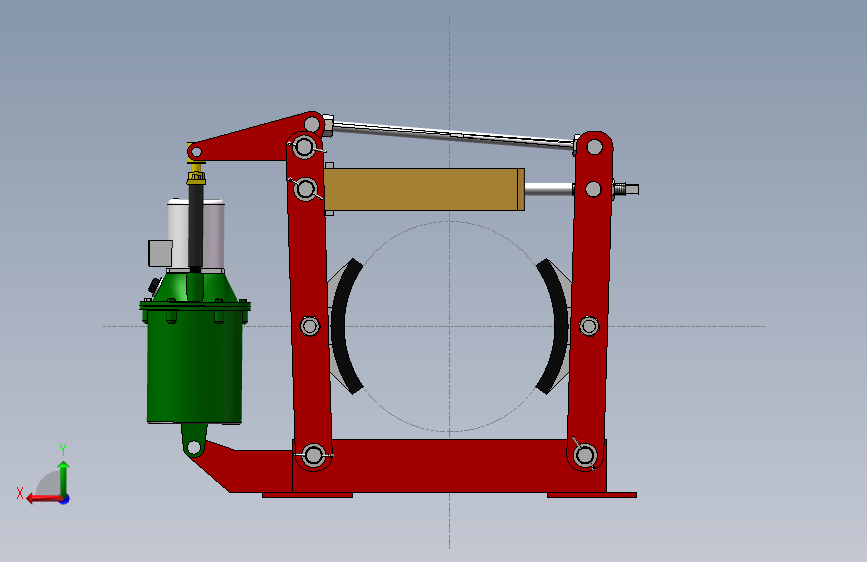Select the thruster's bottom mounting lug hole
The height and width of the screenshot is (562, 867).
(x=194, y=446)
